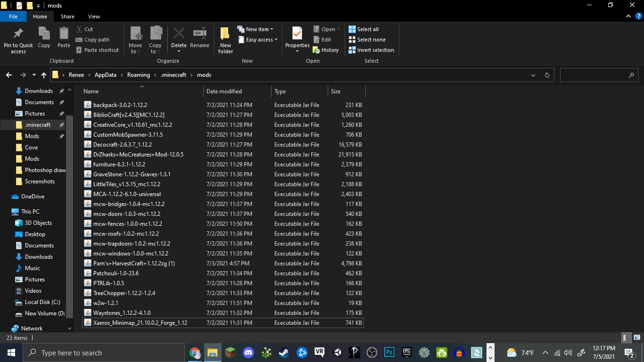644x362 pixels.
Task: Navigate to Renee in the address path
Action: pyautogui.click(x=76, y=75)
